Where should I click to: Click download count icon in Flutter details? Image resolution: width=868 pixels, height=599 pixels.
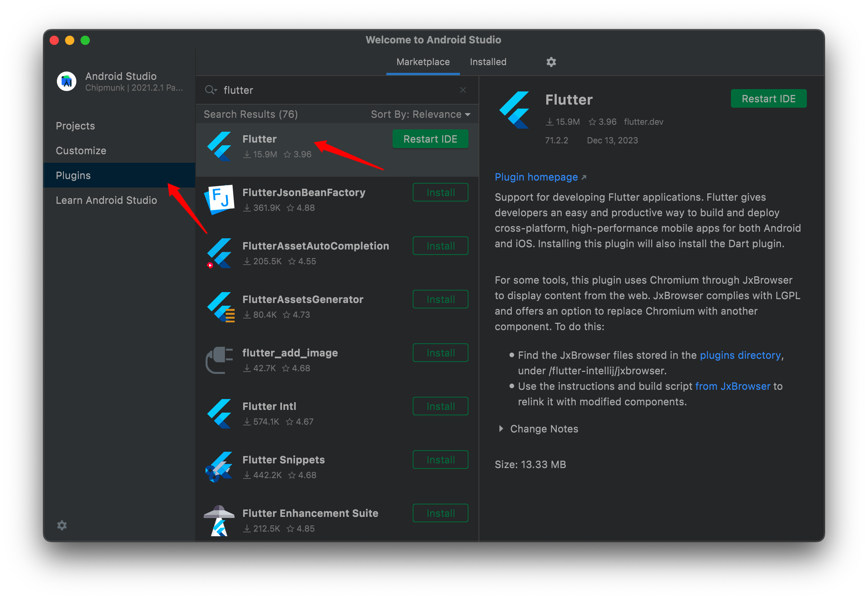(549, 122)
